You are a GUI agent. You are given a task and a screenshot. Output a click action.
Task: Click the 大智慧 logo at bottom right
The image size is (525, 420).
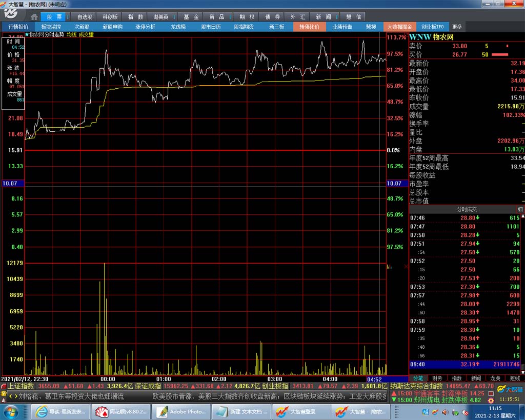[x=510, y=389]
